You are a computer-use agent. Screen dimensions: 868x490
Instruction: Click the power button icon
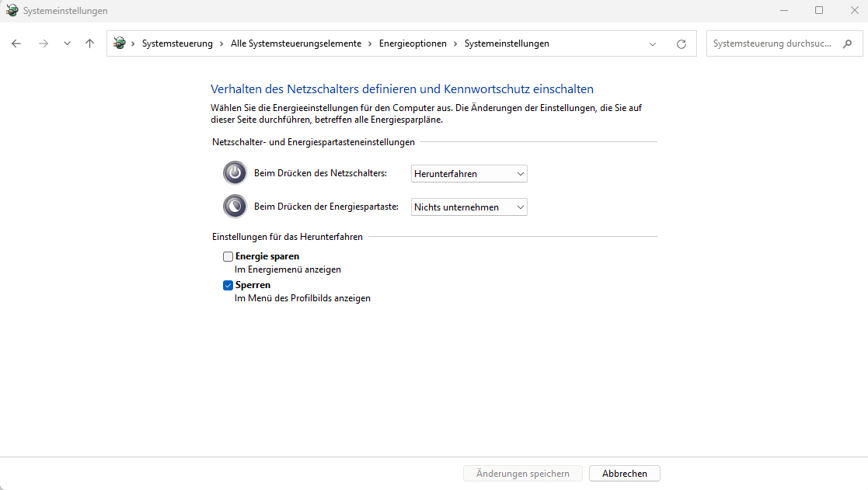pyautogui.click(x=235, y=172)
